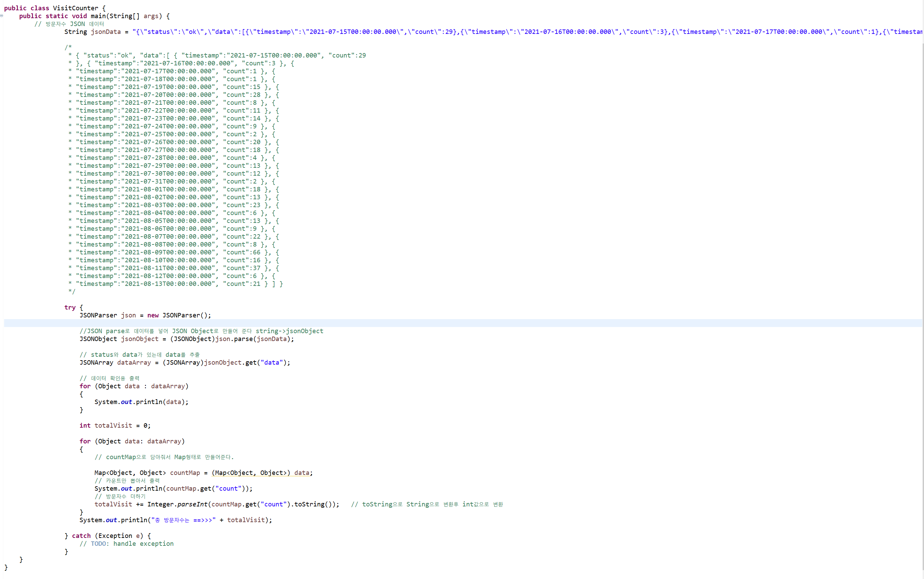Click the catch (Exception e) clause
Screen dimensions: 924x579
point(111,536)
